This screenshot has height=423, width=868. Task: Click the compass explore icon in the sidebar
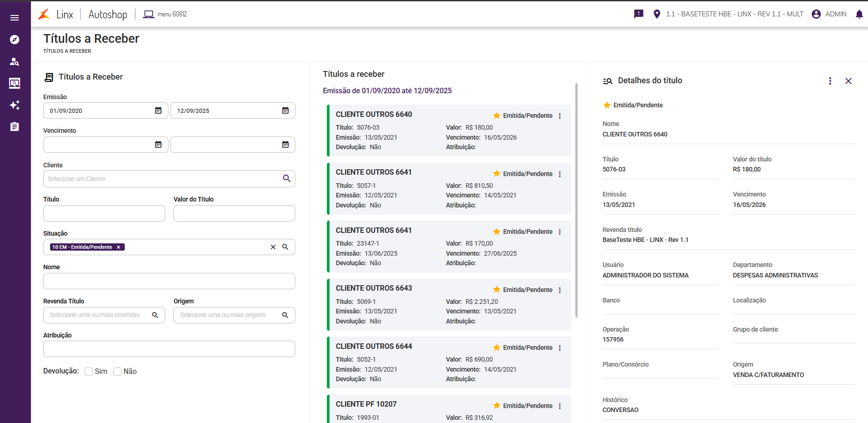tap(15, 40)
